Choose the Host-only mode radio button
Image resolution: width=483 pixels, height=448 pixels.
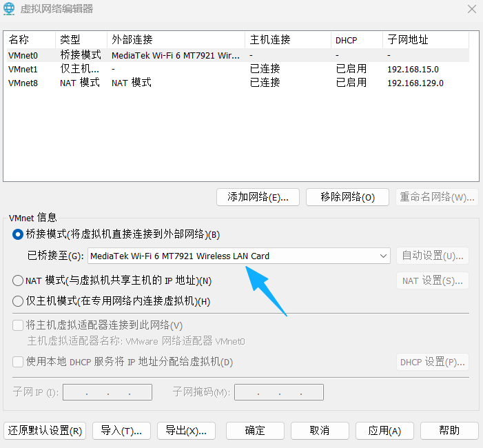pyautogui.click(x=18, y=301)
